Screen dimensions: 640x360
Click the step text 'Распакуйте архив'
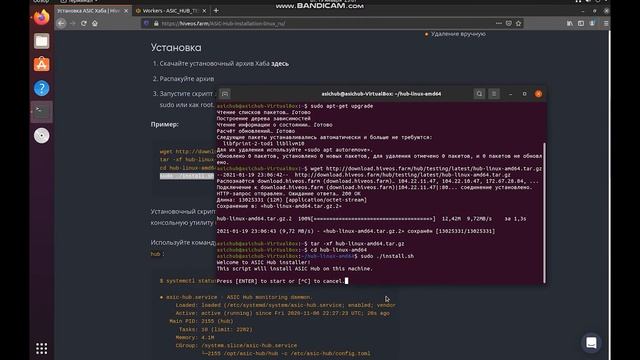point(187,79)
